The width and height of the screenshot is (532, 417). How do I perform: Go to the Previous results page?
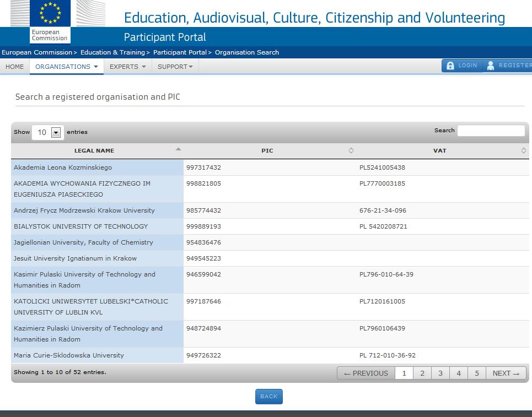coord(366,373)
